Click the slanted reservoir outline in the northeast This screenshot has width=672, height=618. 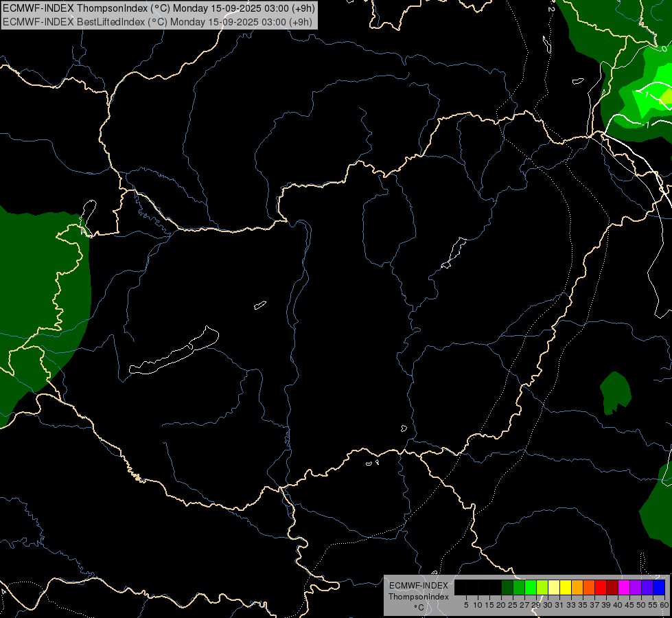(454, 253)
